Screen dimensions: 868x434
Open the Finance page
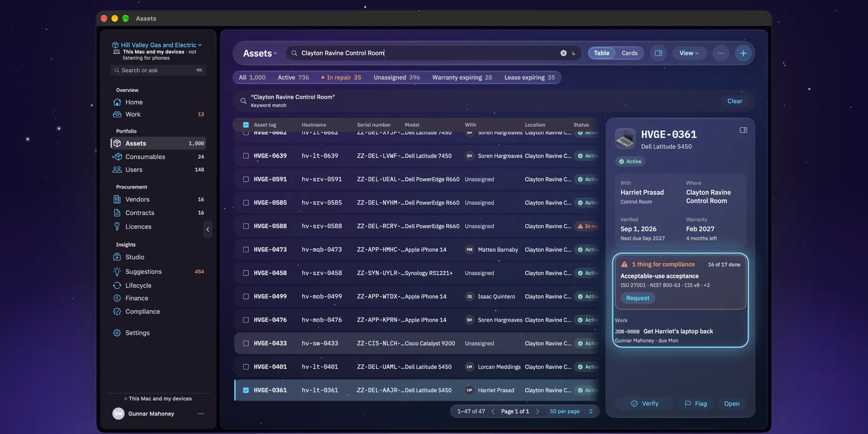pos(159,298)
